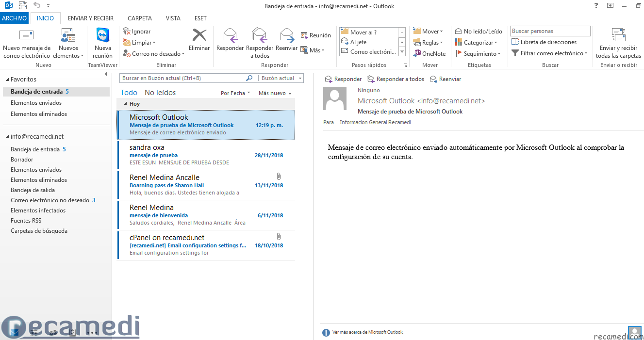This screenshot has height=340, width=644.
Task: Open Nuevos elementos menu
Action: click(68, 43)
